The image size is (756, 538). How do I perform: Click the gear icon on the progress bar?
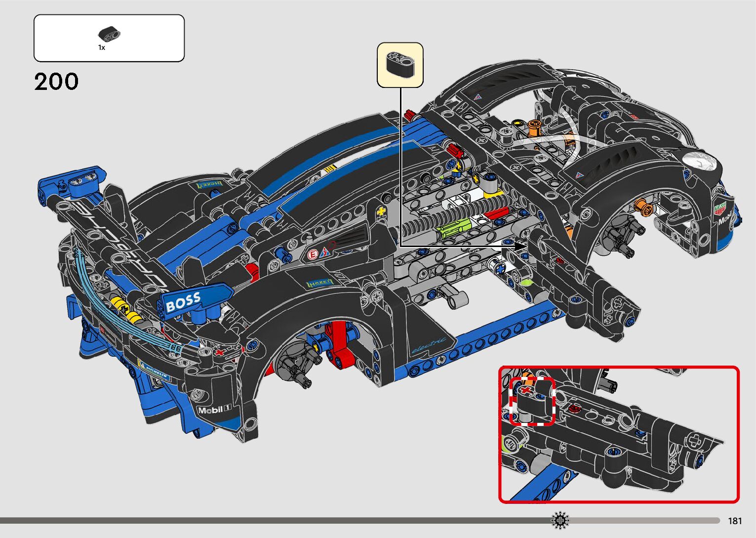pyautogui.click(x=560, y=520)
